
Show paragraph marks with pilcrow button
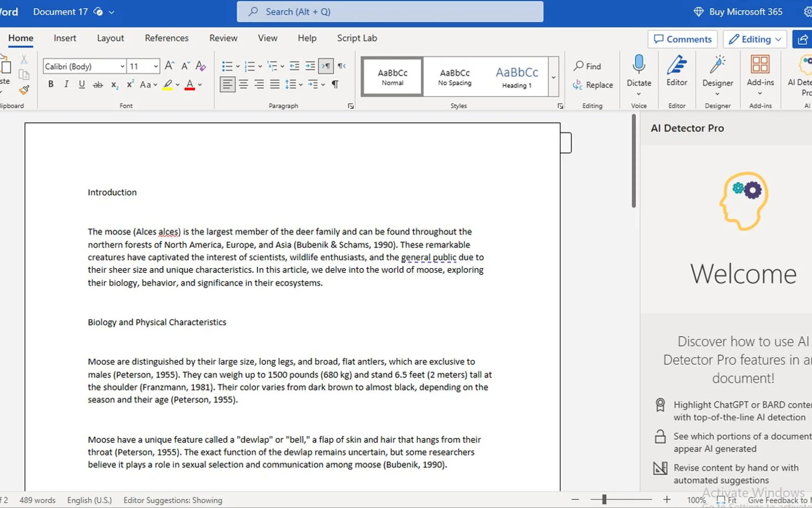(335, 84)
